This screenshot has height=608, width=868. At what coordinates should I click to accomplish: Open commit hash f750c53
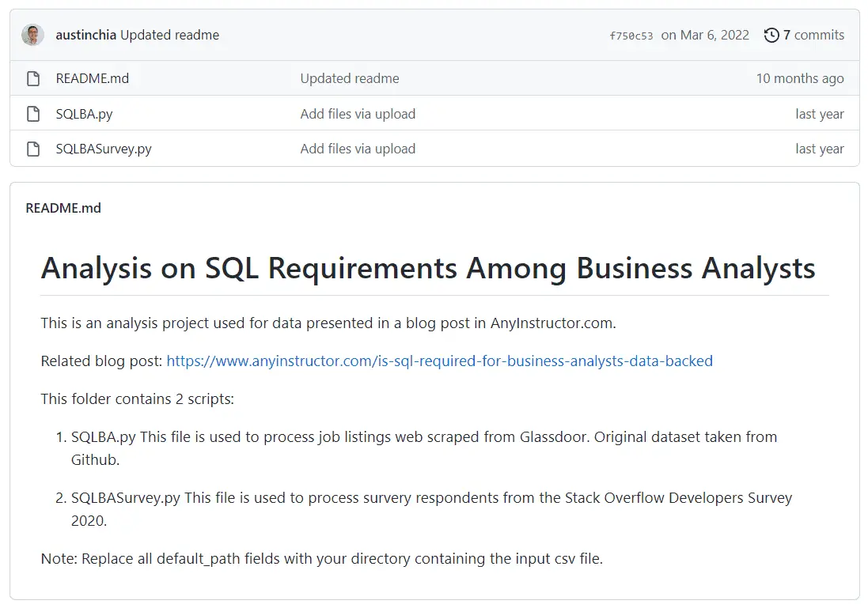[x=631, y=36]
